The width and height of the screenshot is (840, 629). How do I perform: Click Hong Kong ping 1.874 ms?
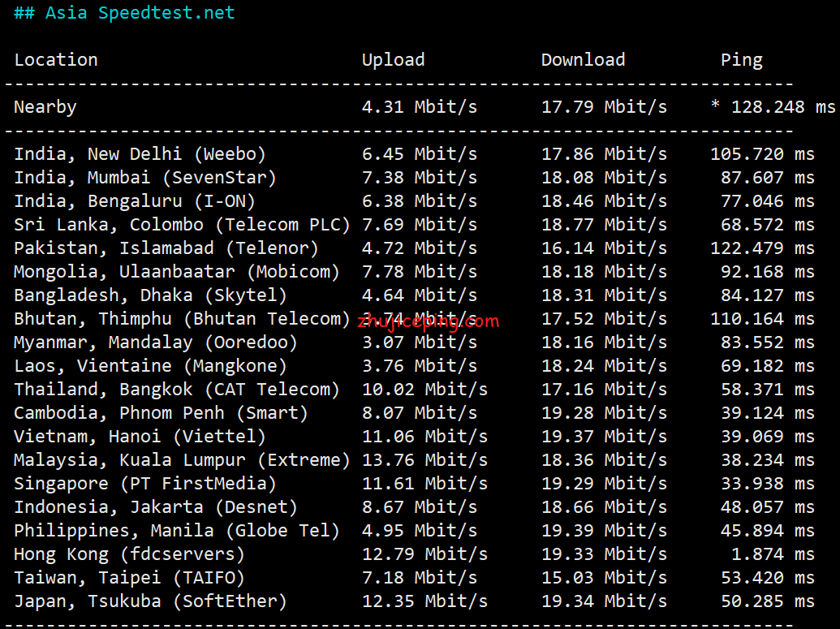[x=773, y=554]
